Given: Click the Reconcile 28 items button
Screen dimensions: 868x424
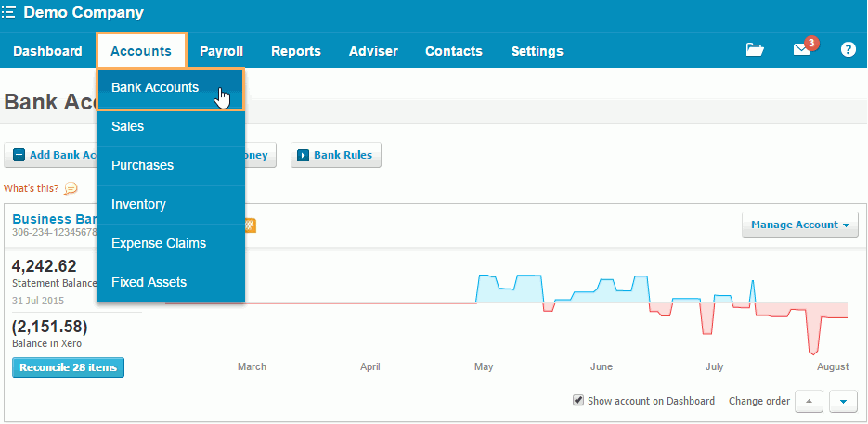Looking at the screenshot, I should [68, 367].
